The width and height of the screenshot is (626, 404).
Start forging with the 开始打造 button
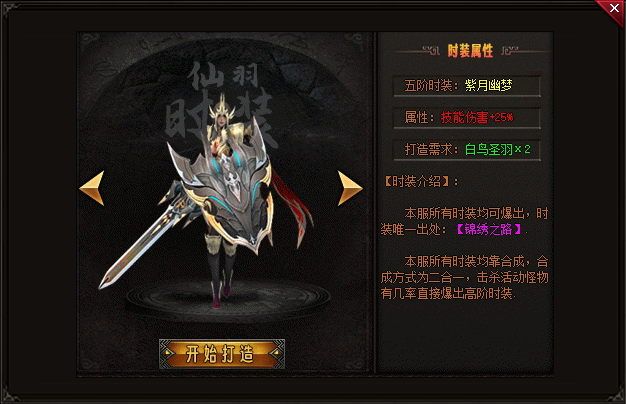coord(222,354)
